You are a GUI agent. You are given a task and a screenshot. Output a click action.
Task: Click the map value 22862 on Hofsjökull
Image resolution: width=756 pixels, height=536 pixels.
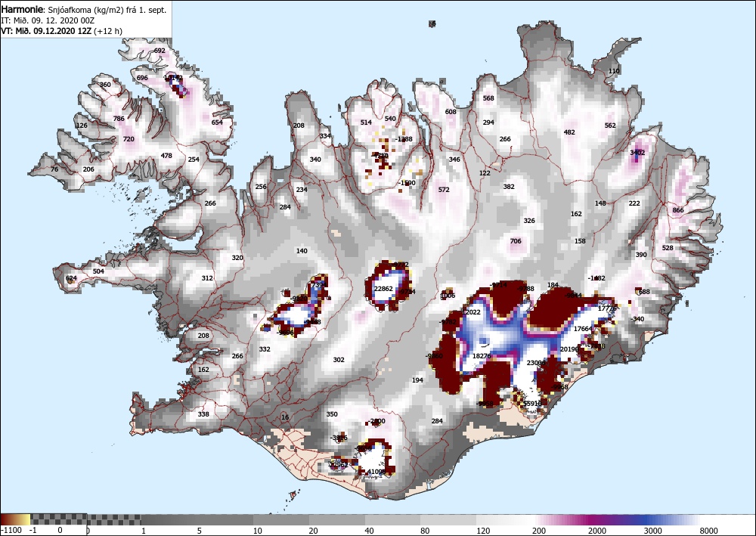point(383,289)
